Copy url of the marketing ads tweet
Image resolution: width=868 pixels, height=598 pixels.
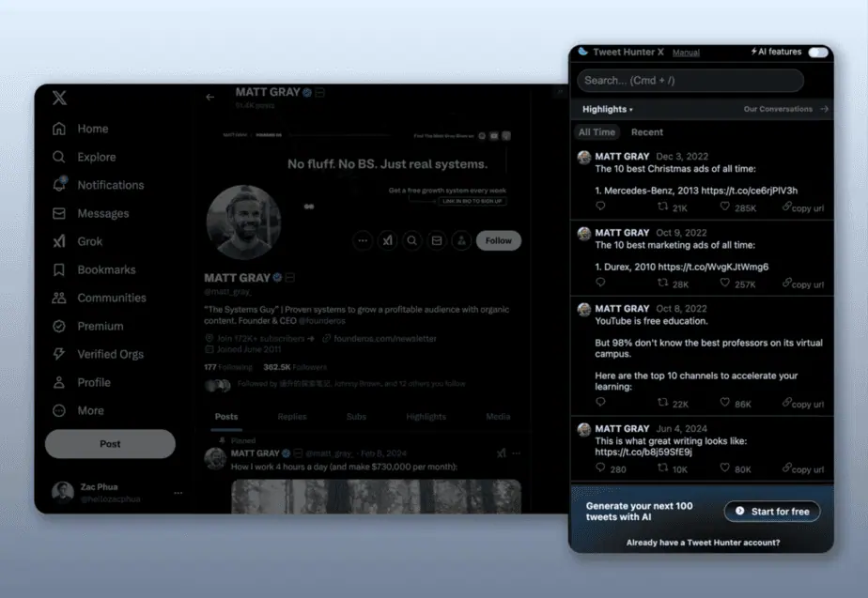tap(803, 284)
